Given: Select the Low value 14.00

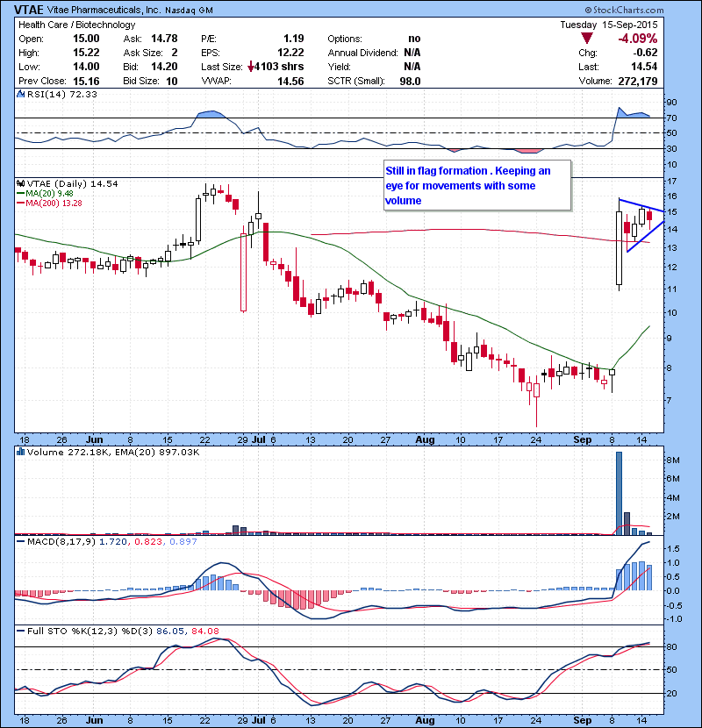Looking at the screenshot, I should [86, 67].
